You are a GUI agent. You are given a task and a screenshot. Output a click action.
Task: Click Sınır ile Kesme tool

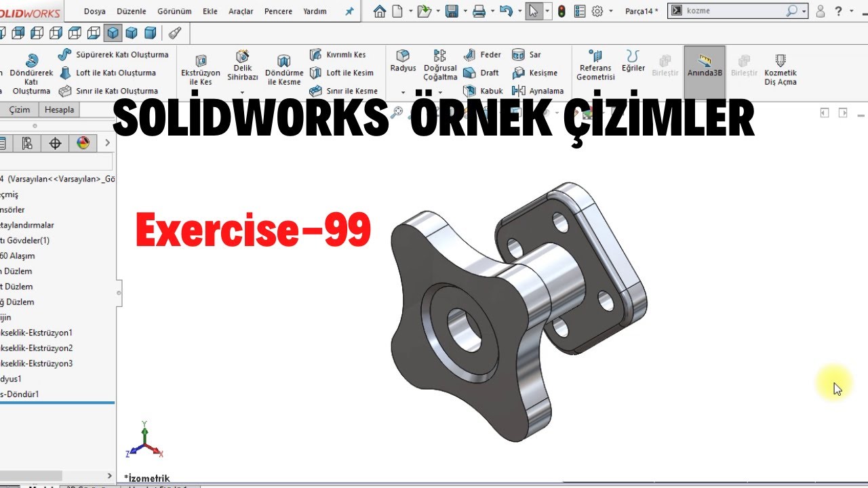[344, 91]
